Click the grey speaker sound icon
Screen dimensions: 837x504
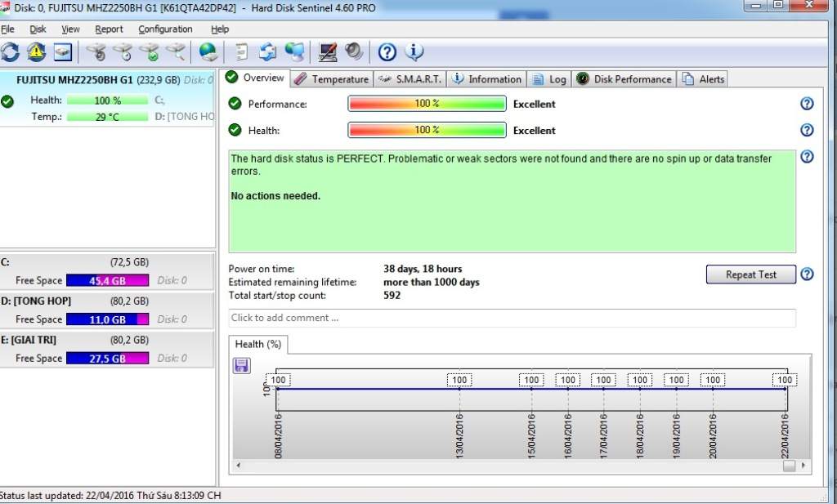click(353, 51)
